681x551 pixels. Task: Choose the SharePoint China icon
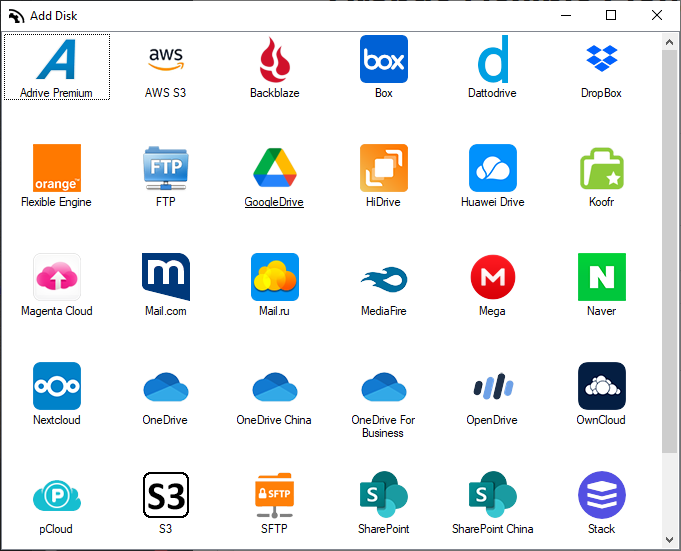[493, 495]
